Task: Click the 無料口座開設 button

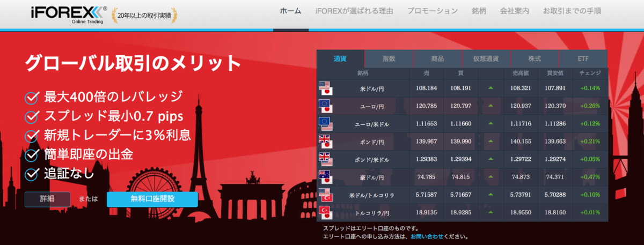Action: tap(152, 199)
